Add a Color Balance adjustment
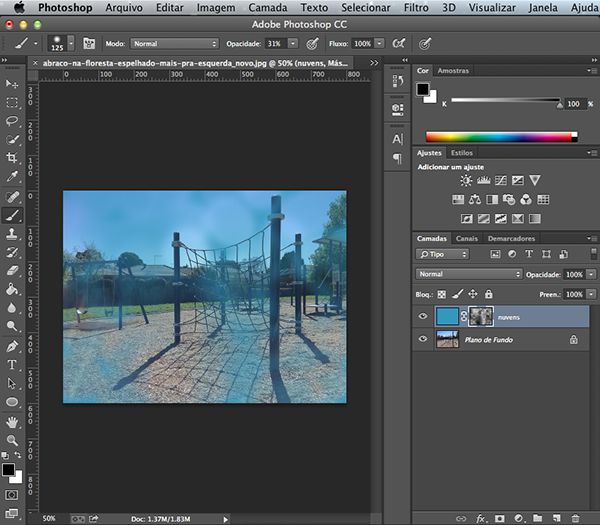600x525 pixels. [x=475, y=199]
